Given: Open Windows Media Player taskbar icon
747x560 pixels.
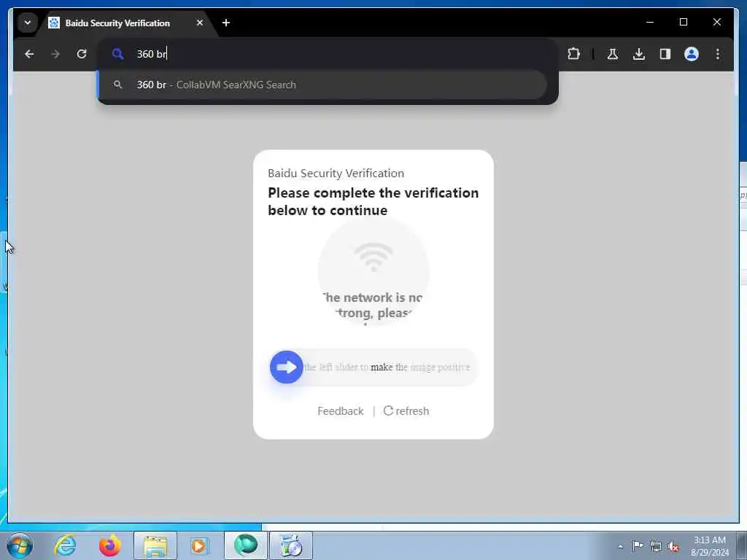Looking at the screenshot, I should click(200, 545).
